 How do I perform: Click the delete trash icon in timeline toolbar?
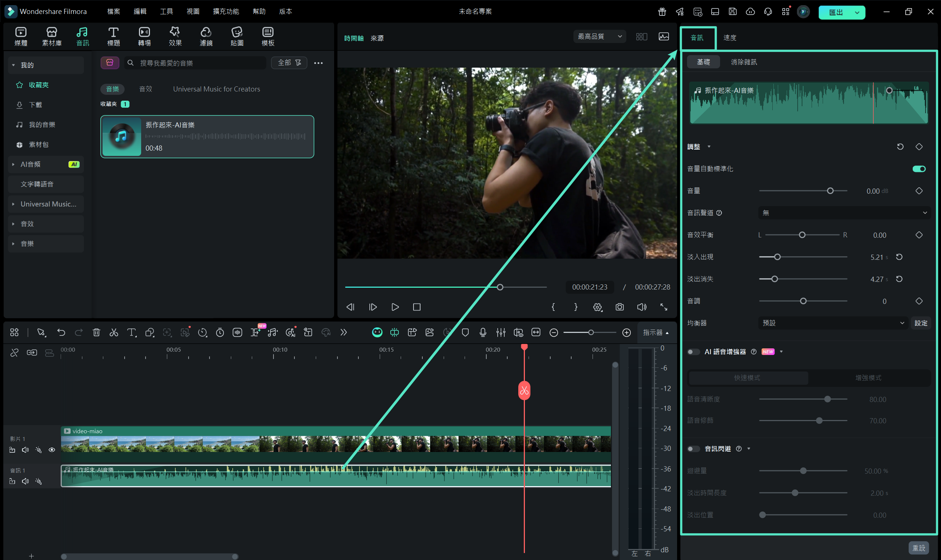coord(96,333)
